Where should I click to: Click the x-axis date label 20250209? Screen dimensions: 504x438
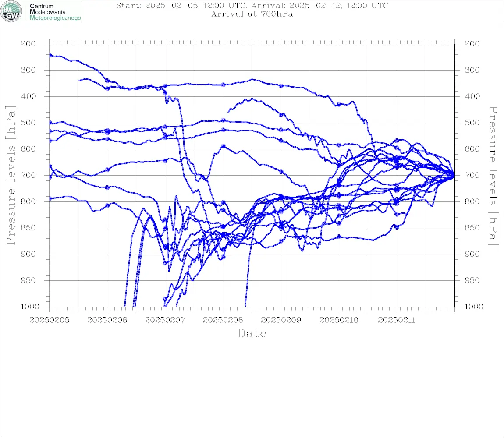[281, 320]
